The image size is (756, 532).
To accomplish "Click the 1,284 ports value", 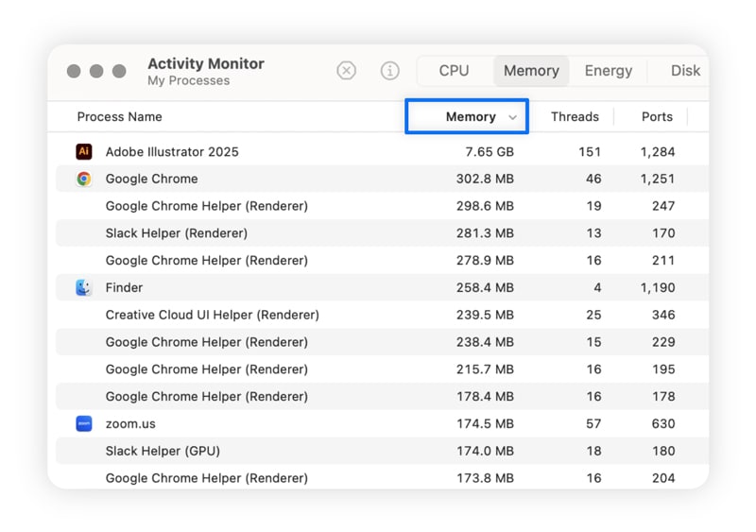I will 658,151.
